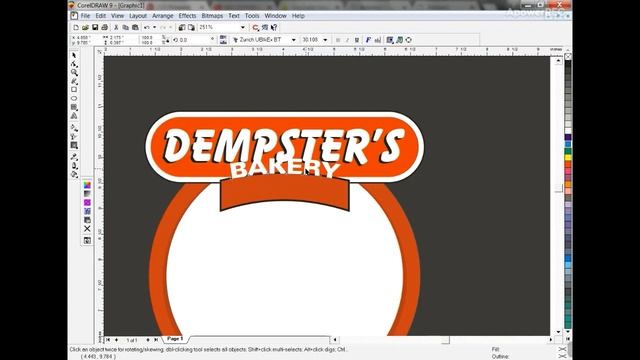Screen dimensions: 640x360
Task: Select the Interactive Fill tool
Action: [74, 127]
